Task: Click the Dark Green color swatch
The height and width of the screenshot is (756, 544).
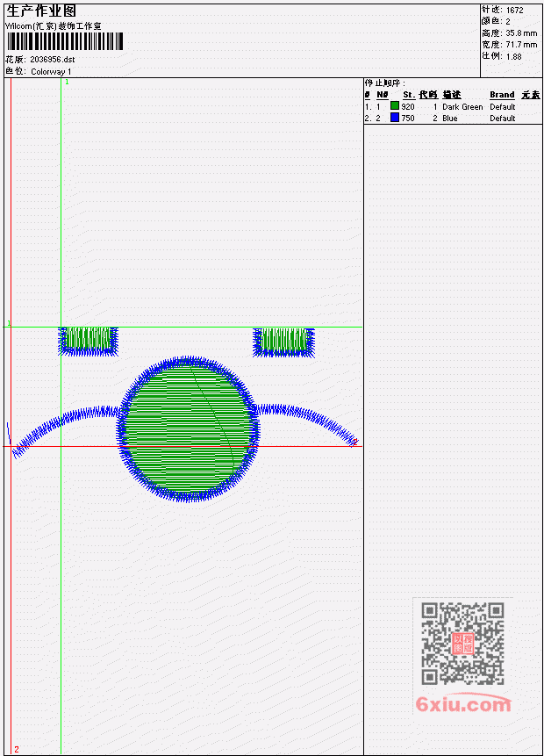Action: pos(395,106)
